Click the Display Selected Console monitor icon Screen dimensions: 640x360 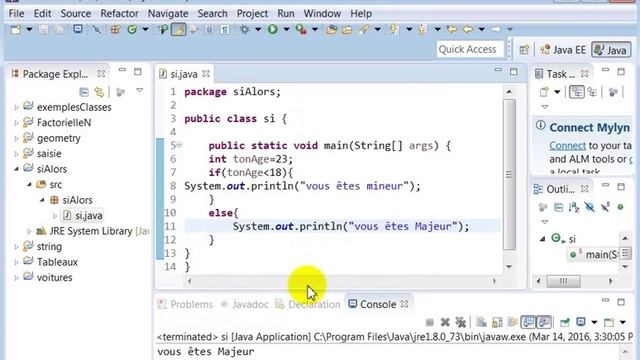coord(581,322)
